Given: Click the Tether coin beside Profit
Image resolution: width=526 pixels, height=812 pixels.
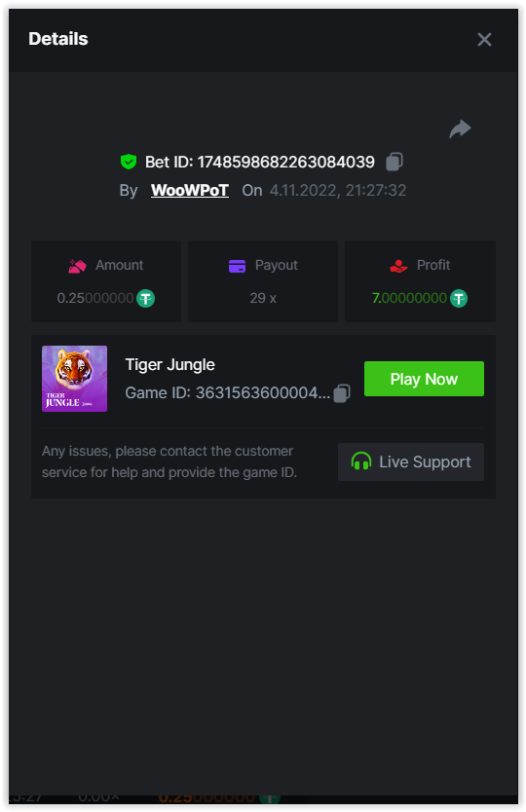Looking at the screenshot, I should 459,298.
